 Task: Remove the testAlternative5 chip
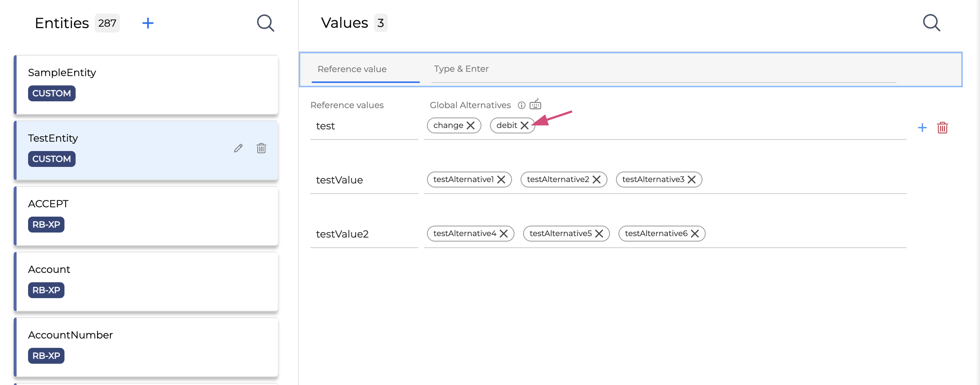point(599,234)
